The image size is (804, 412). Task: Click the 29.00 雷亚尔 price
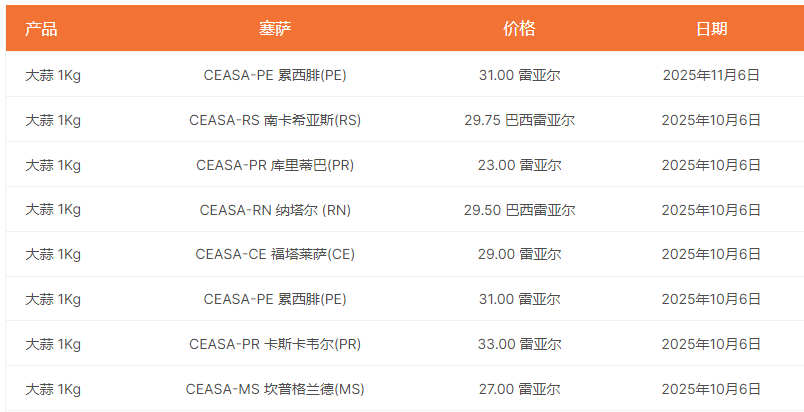pyautogui.click(x=519, y=254)
